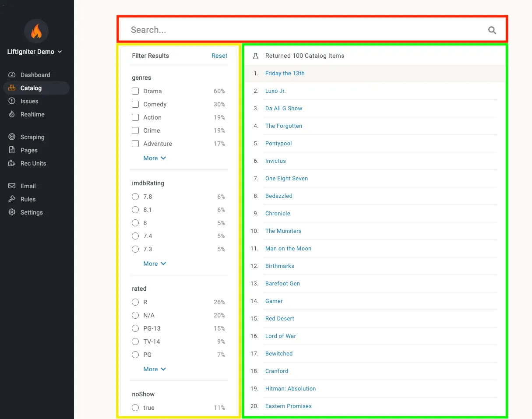
Task: Open the Cranford catalog item
Action: click(277, 371)
